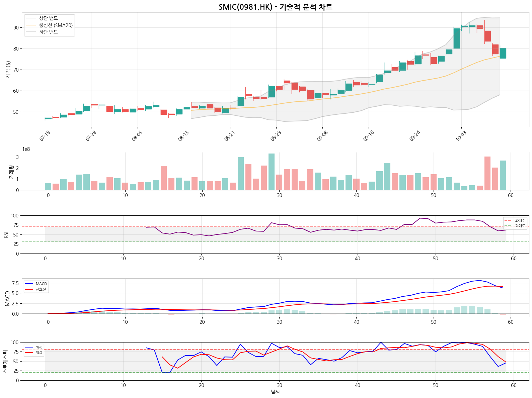Click the last green candlestick on price chart
Viewport: 532px width, 398px height.
503,54
